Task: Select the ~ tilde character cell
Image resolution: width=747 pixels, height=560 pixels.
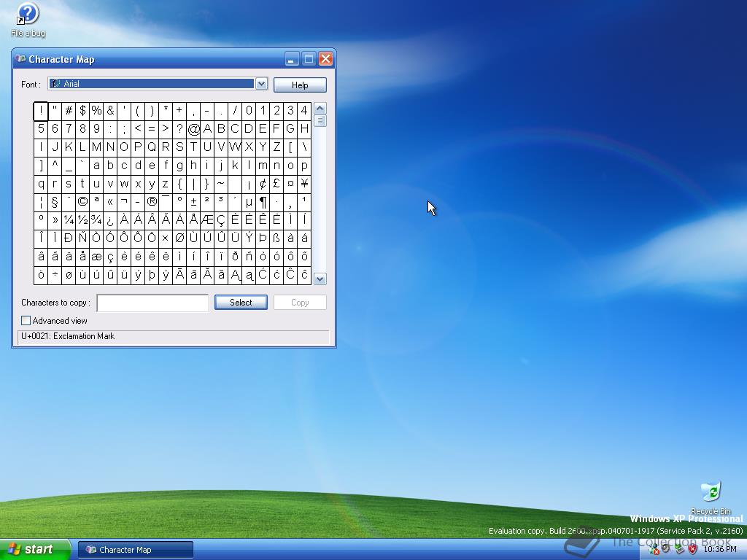Action: [x=221, y=183]
